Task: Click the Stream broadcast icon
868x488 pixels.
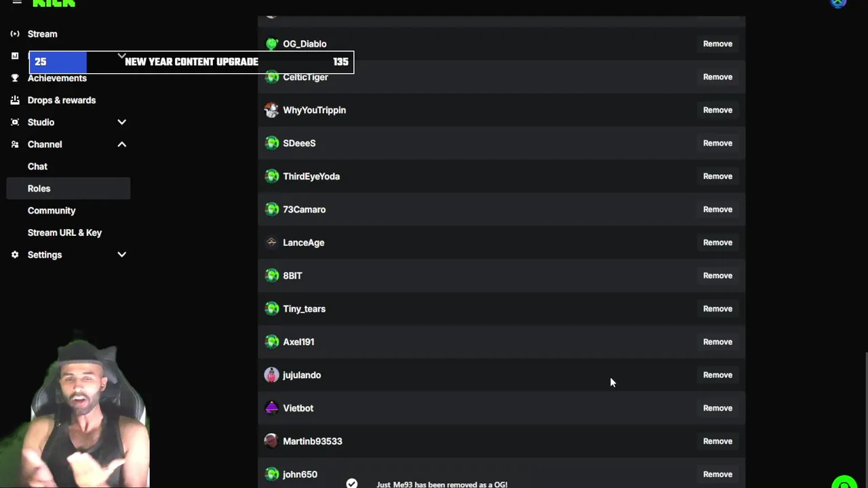Action: click(15, 34)
